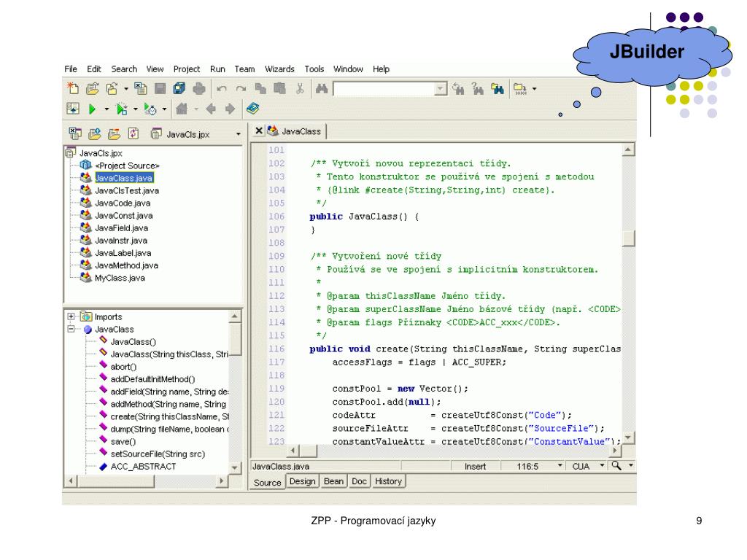
Task: Open the cursor position 116:5 dropdown
Action: (x=560, y=465)
